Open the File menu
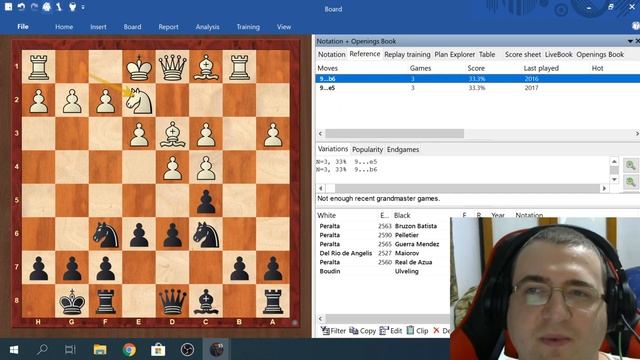640x360 pixels. point(23,27)
